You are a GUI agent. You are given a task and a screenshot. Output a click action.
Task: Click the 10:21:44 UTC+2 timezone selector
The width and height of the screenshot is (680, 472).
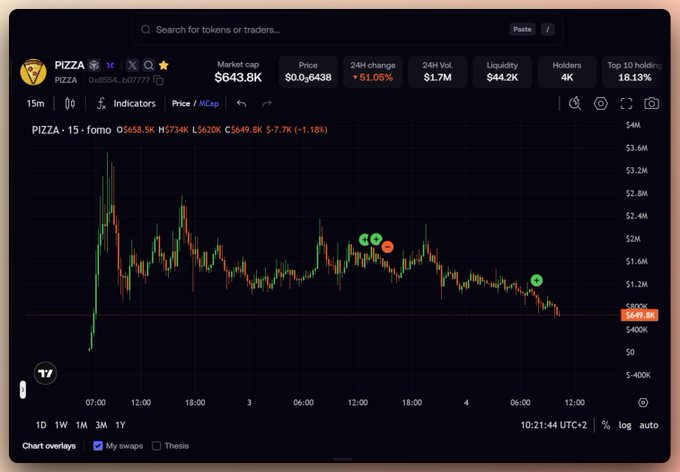pyautogui.click(x=553, y=425)
